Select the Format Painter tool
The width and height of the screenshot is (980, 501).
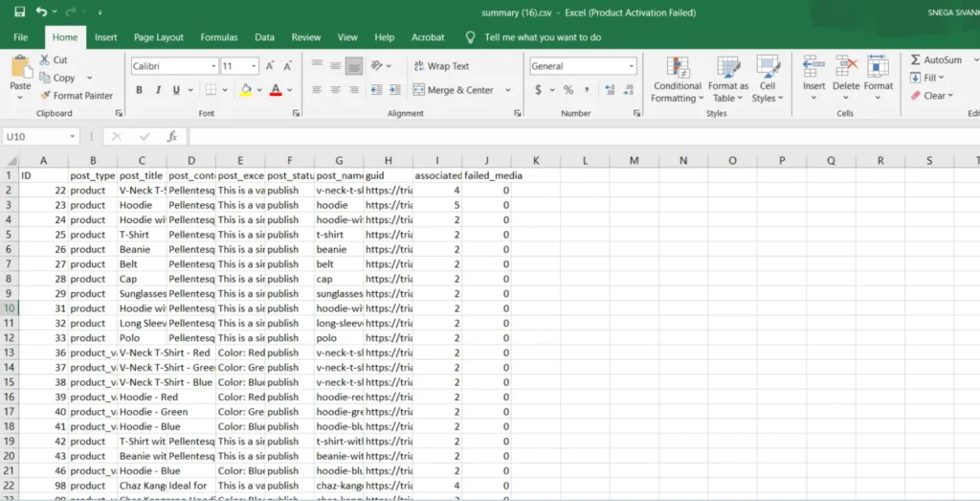[x=77, y=96]
